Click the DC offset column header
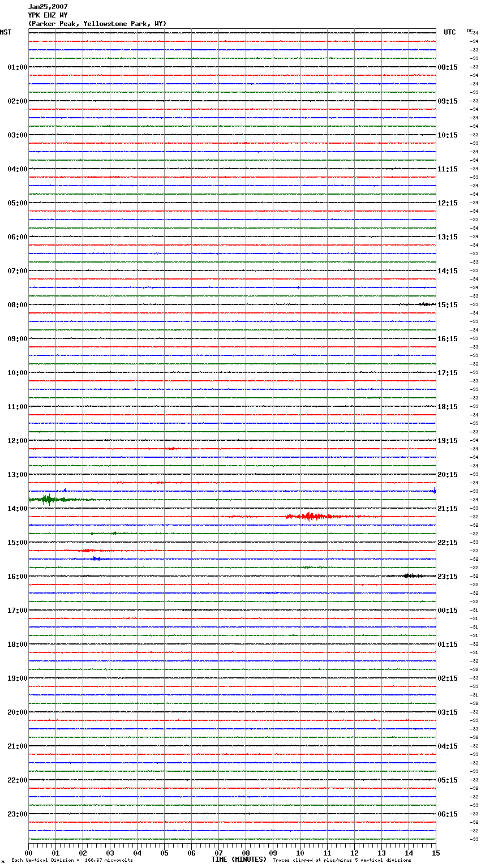Screen dimensions: 481x868 pyautogui.click(x=470, y=31)
